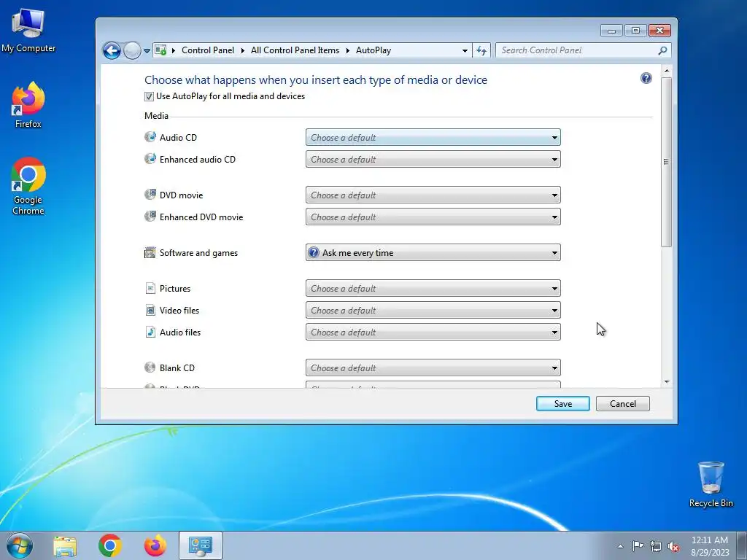Image resolution: width=747 pixels, height=560 pixels.
Task: Click the search magnifier icon
Action: [x=662, y=50]
